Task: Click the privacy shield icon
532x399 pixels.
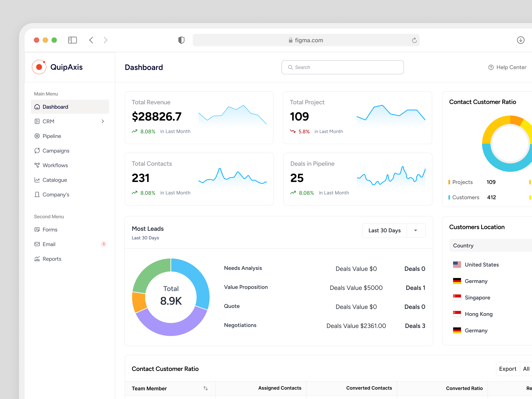Action: [x=181, y=40]
